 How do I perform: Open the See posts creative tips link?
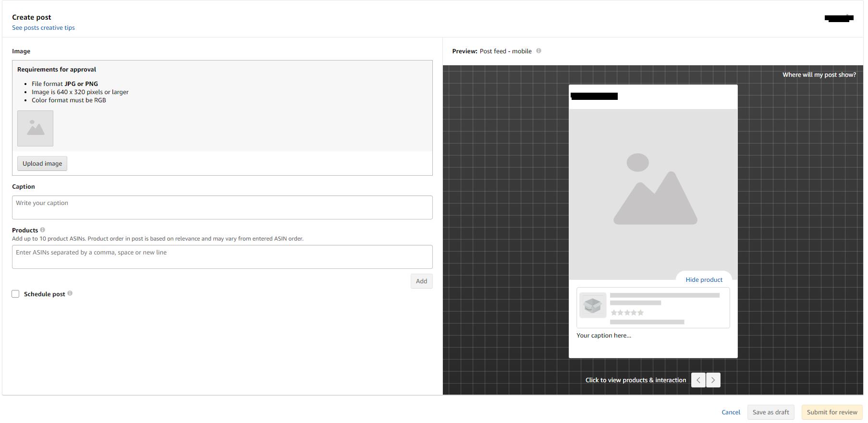[x=43, y=28]
